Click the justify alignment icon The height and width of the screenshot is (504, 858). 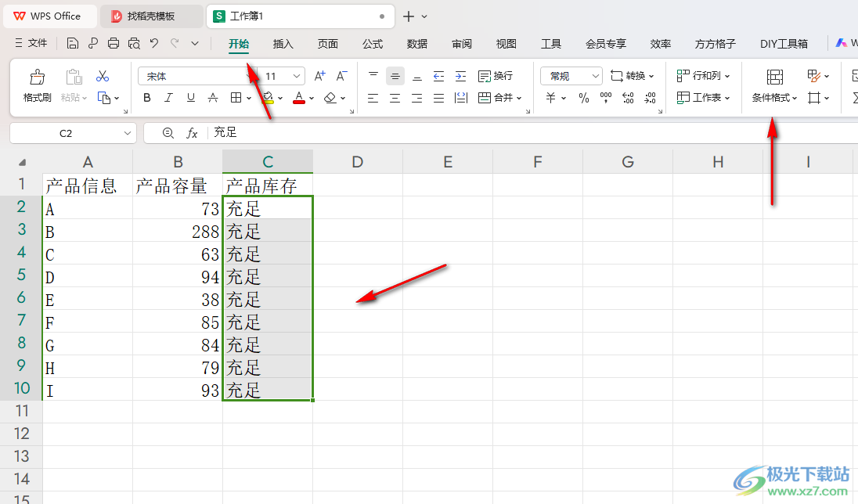(439, 98)
